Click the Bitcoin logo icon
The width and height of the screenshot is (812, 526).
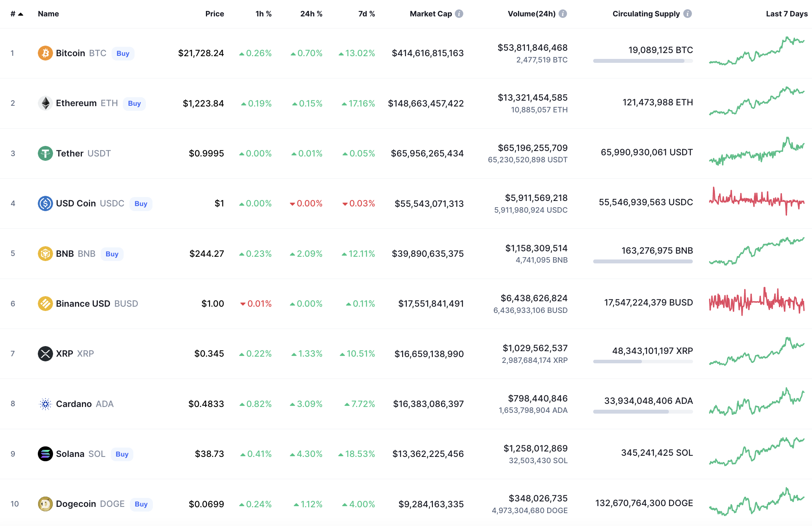point(45,53)
